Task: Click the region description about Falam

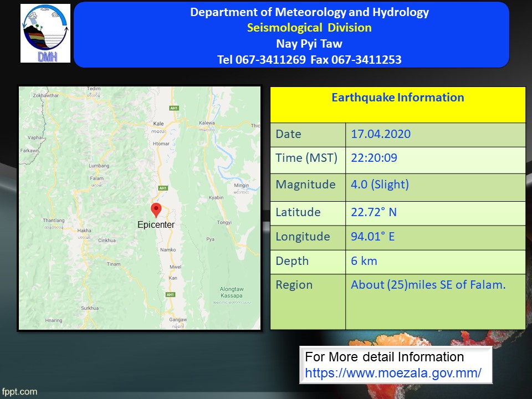Action: click(x=428, y=285)
